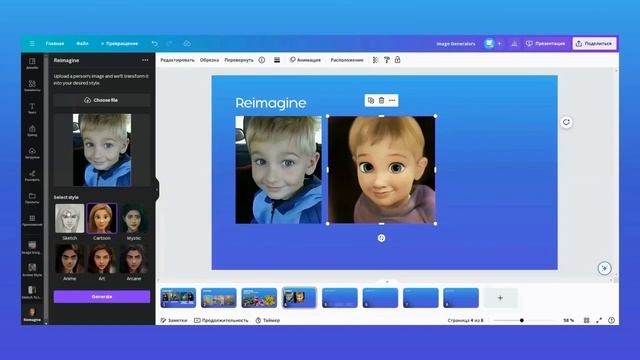Image resolution: width=640 pixels, height=360 pixels.
Task: Click the Продолжительность duration button
Action: 221,320
